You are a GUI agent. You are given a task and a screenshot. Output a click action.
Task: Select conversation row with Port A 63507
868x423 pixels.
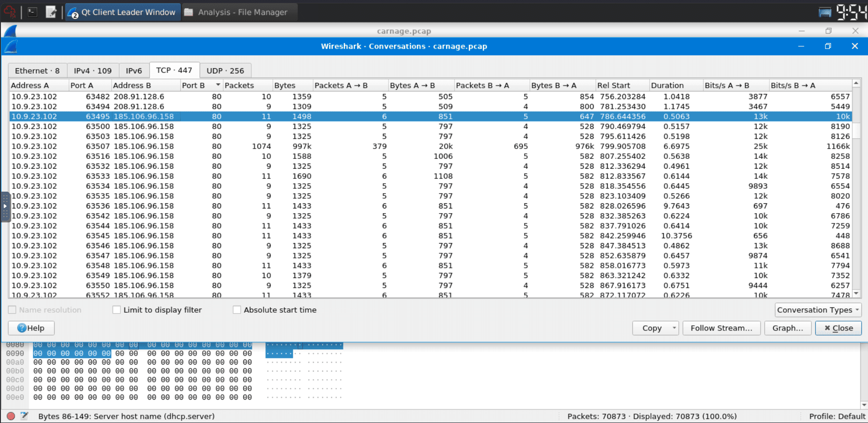point(430,146)
